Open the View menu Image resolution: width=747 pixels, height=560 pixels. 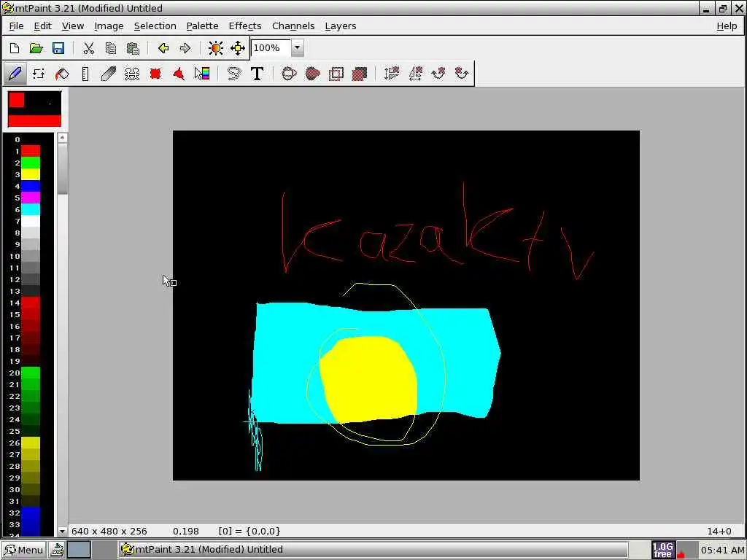[73, 26]
